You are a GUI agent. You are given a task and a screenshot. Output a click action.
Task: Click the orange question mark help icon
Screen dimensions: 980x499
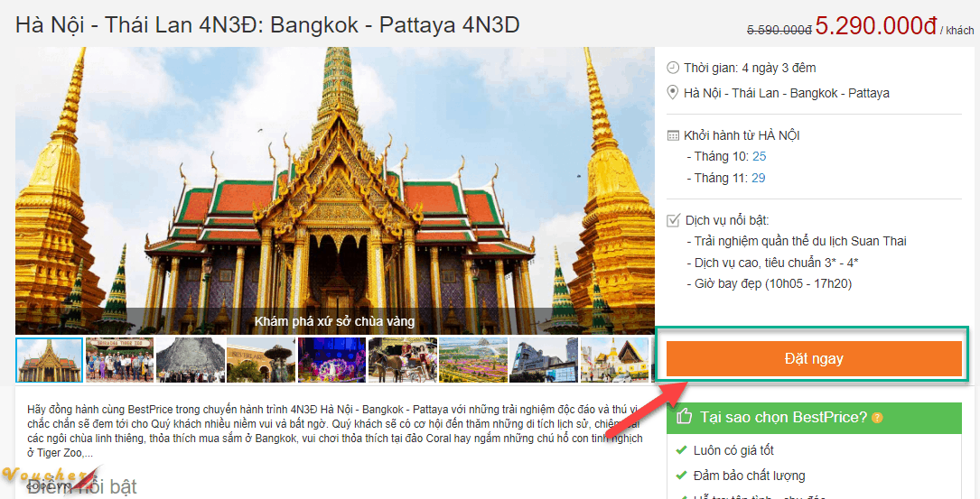(876, 418)
